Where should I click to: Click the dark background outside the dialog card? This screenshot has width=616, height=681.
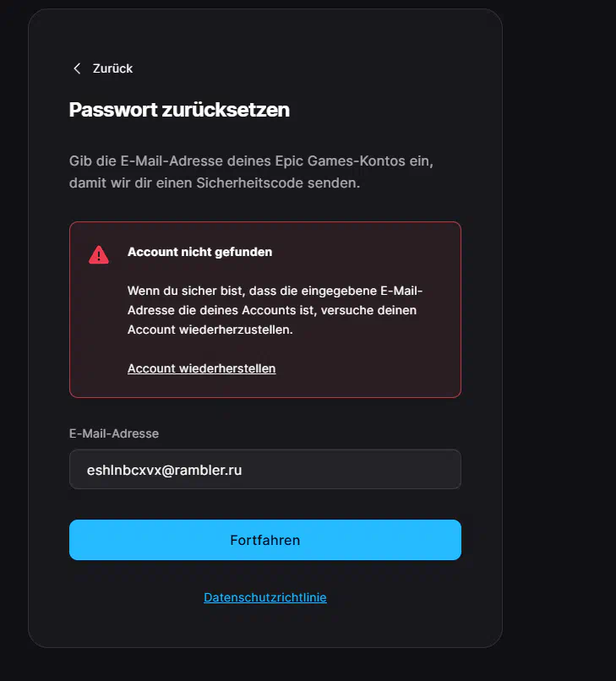(x=560, y=339)
